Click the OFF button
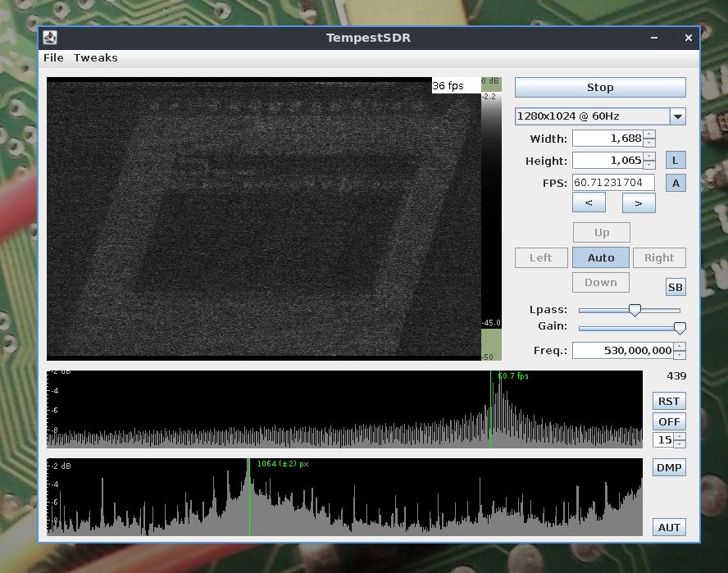This screenshot has width=728, height=573. pyautogui.click(x=669, y=421)
